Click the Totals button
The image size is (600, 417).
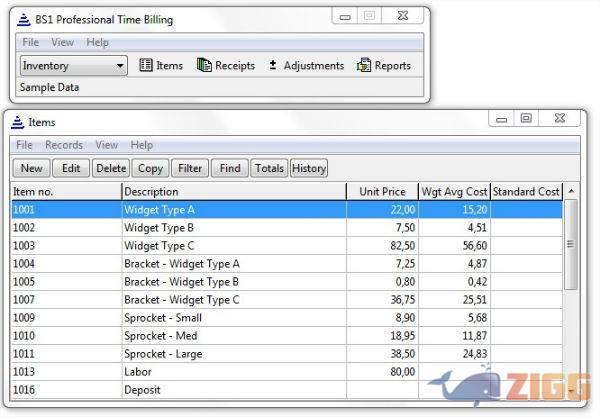[269, 168]
